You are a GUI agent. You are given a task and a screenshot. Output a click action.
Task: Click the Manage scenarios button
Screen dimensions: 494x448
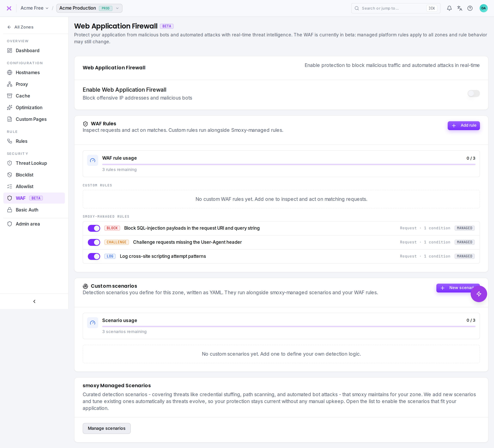(107, 428)
